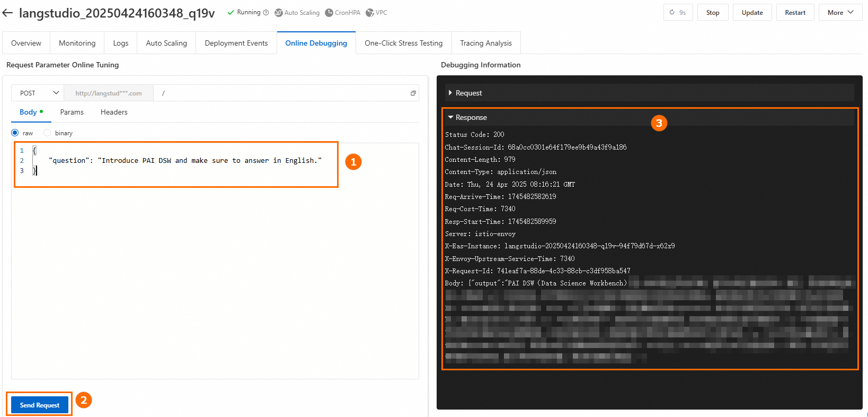
Task: Click the Date response header line
Action: point(510,185)
